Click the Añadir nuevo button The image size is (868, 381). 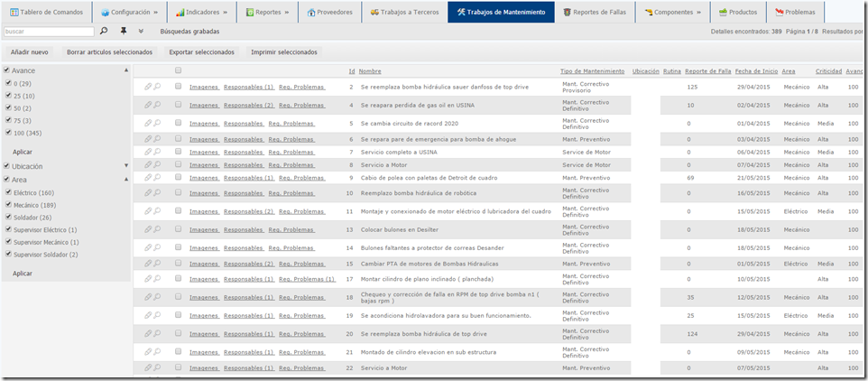[30, 52]
